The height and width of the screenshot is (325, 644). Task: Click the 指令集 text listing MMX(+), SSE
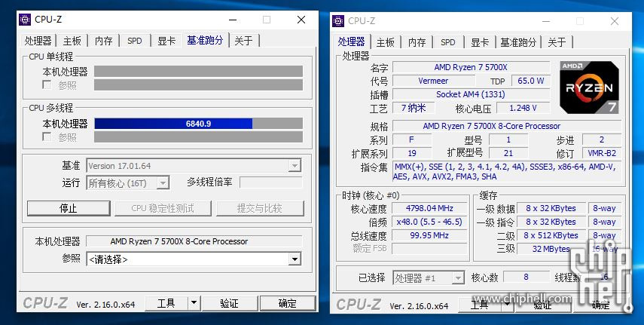pyautogui.click(x=507, y=172)
